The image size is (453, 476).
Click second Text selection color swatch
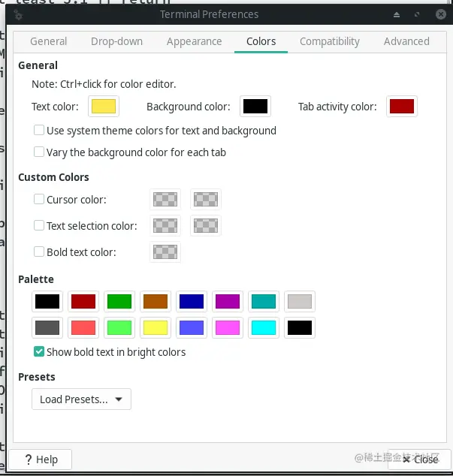[206, 225]
